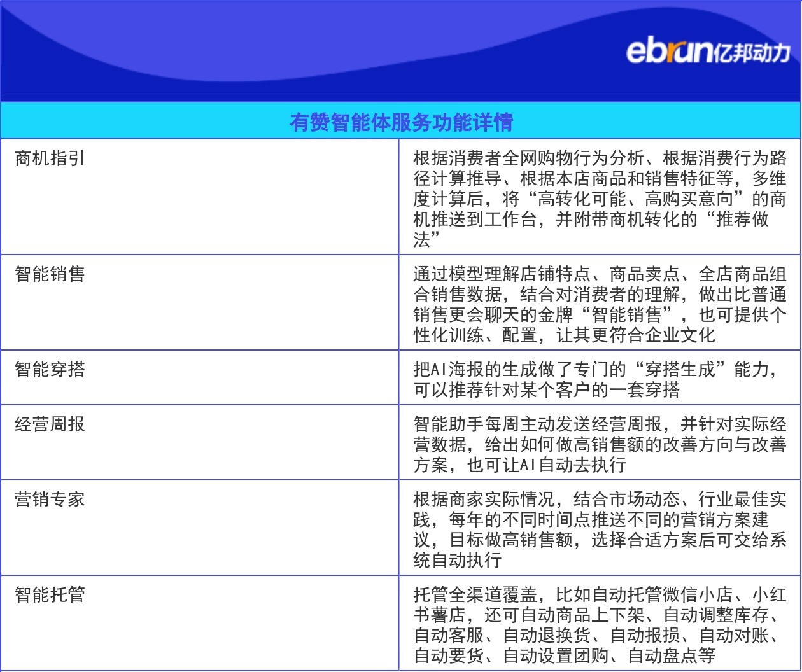The width and height of the screenshot is (802, 672).
Task: Click the description starting with 通过模型理解店铺特点
Action: tap(598, 304)
